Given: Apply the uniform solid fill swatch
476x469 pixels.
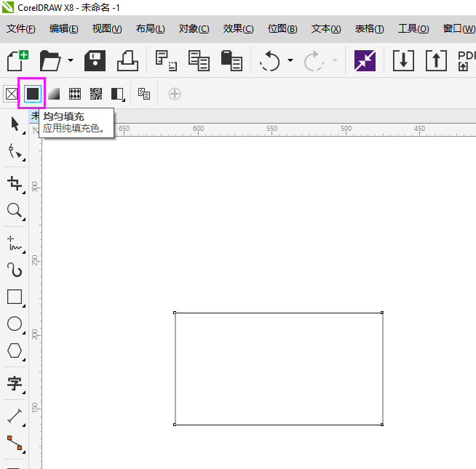Looking at the screenshot, I should [x=33, y=94].
